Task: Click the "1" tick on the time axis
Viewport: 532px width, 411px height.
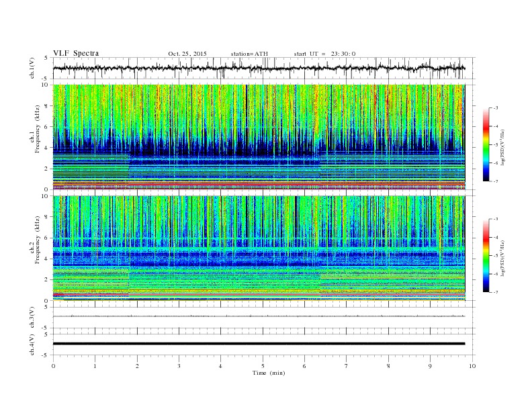Action: coord(95,366)
